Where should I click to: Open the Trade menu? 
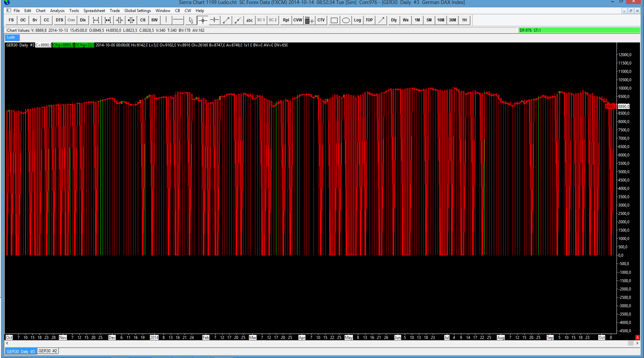click(x=114, y=11)
